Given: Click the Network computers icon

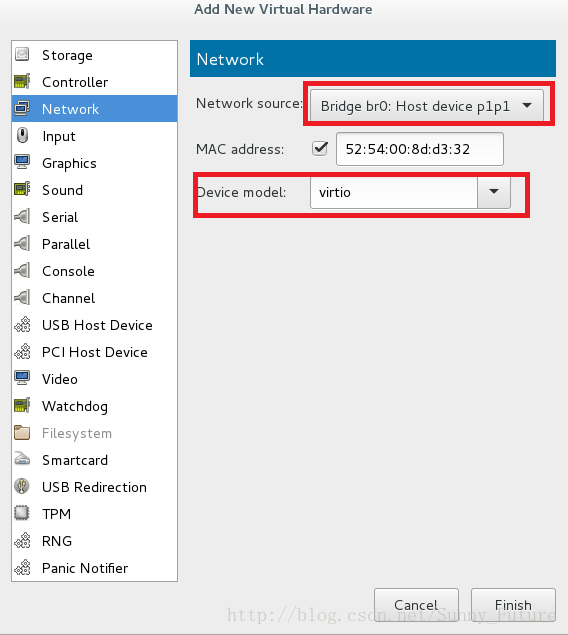Looking at the screenshot, I should pos(22,109).
